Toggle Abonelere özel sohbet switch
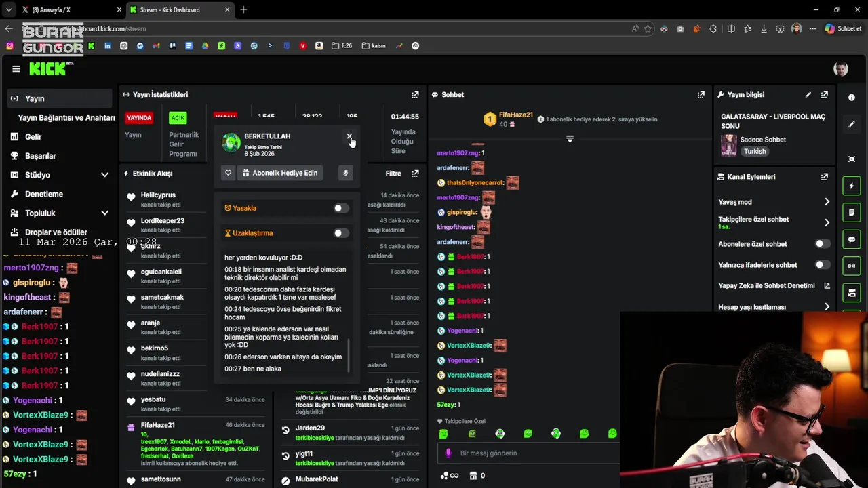Screen dimensions: 868x488 coord(822,244)
